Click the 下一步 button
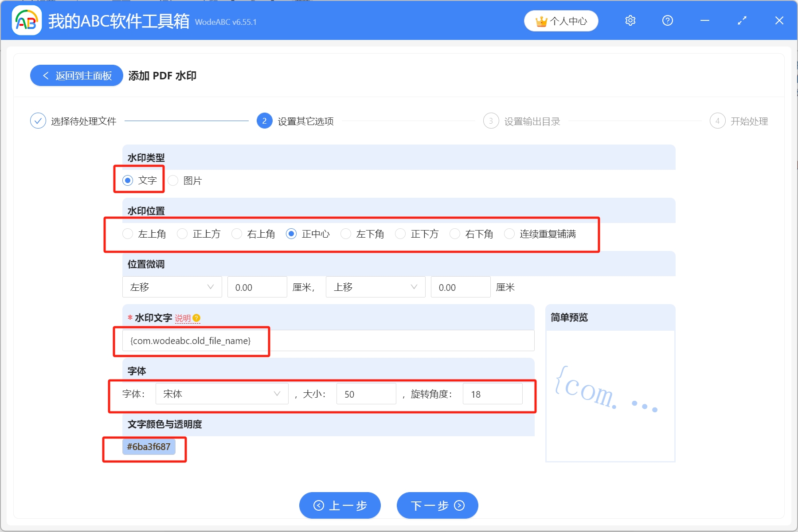Viewport: 798px width, 532px height. pos(437,505)
